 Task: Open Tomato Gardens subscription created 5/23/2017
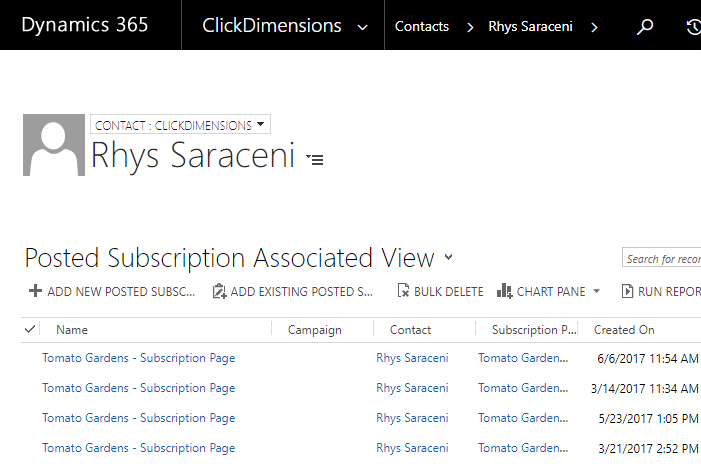pyautogui.click(x=139, y=418)
